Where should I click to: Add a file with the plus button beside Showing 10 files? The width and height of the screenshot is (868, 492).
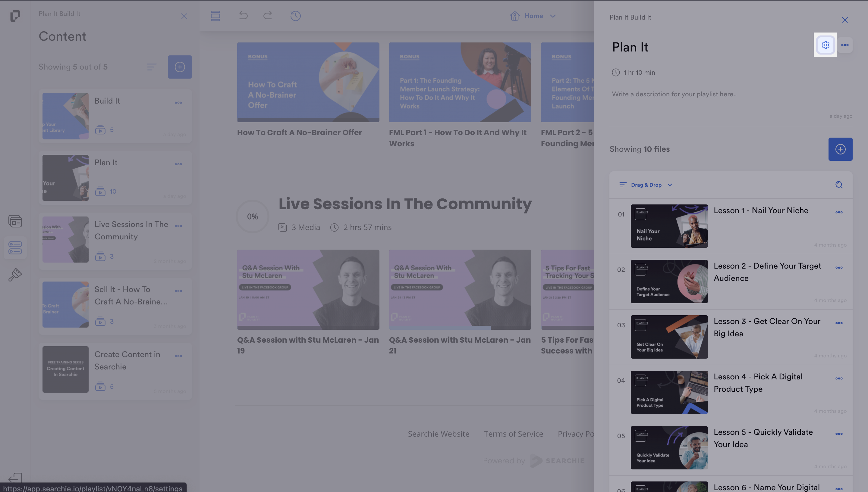[x=840, y=149]
